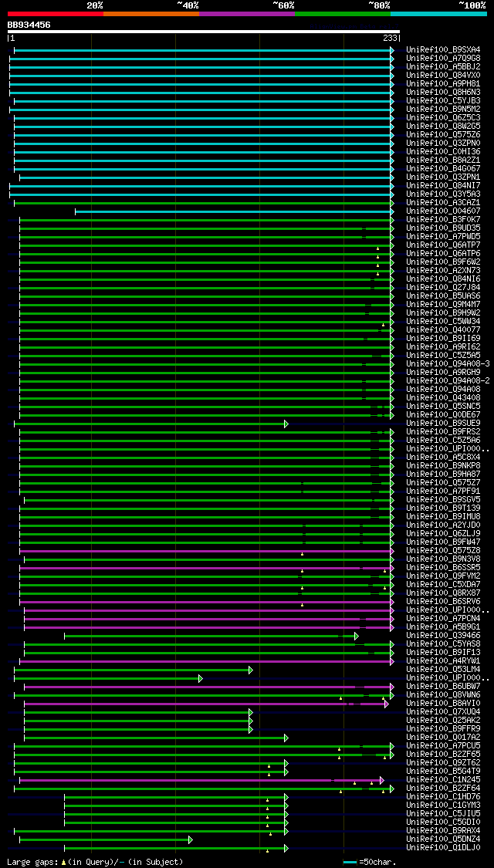Select hit label UniRef100_C1HD76
The image size is (494, 868).
pos(443,796)
